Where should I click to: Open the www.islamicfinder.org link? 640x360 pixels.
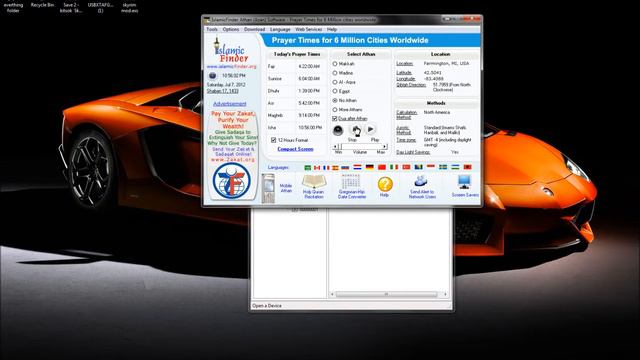(231, 67)
